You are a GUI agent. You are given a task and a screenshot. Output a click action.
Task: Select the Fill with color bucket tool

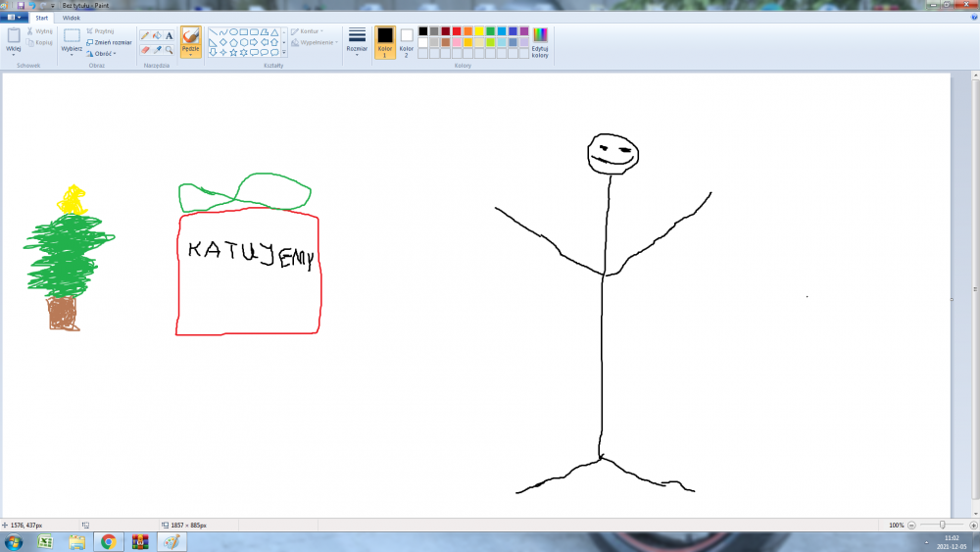[x=157, y=35]
